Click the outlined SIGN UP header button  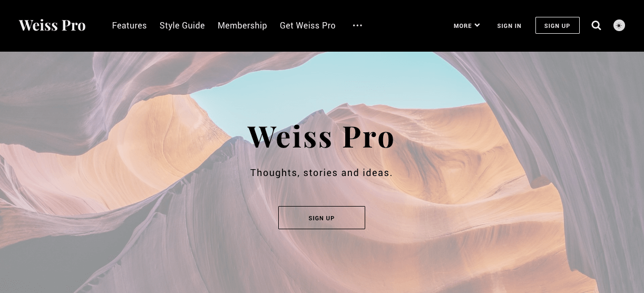pos(558,25)
